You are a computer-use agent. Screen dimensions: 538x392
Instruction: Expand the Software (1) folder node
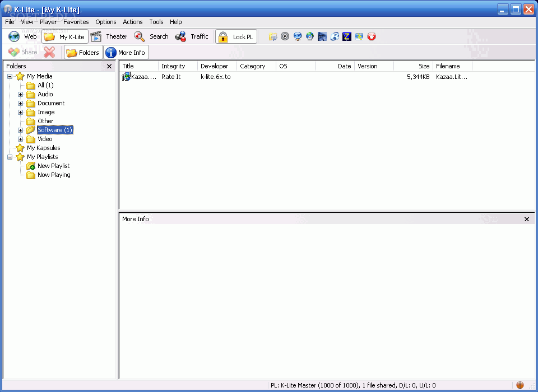(x=21, y=130)
